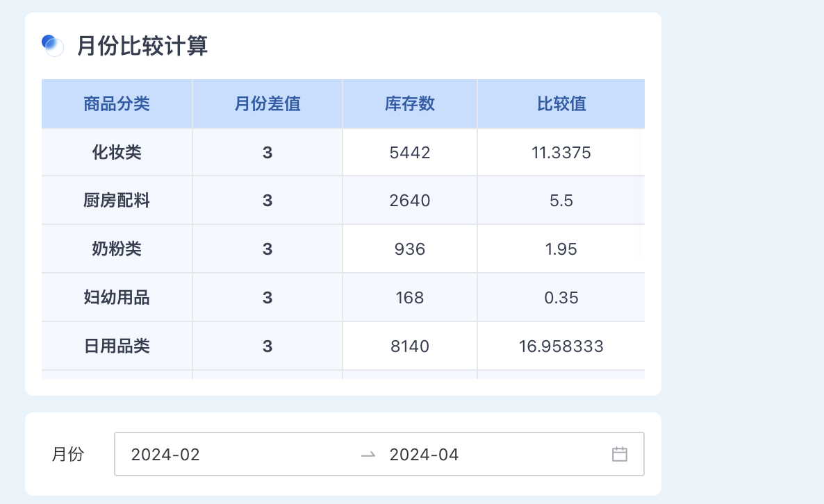The width and height of the screenshot is (824, 504).
Task: Select the 妇幼用品 category row
Action: pos(117,297)
